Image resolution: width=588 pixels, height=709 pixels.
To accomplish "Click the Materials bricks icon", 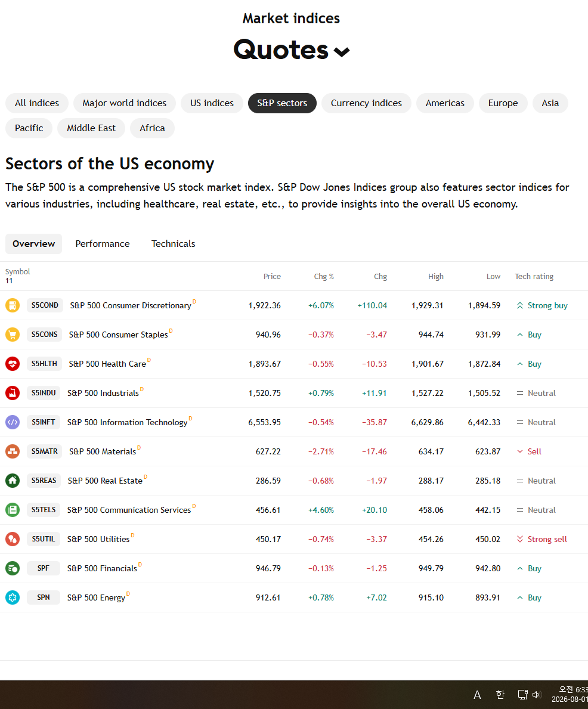I will click(13, 451).
